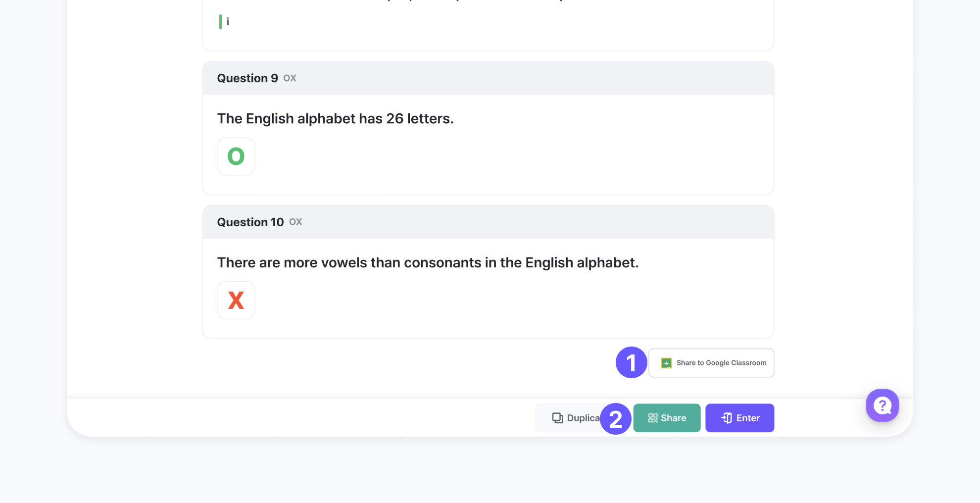Click the QR code icon on Share
This screenshot has width=980, height=503.
653,418
